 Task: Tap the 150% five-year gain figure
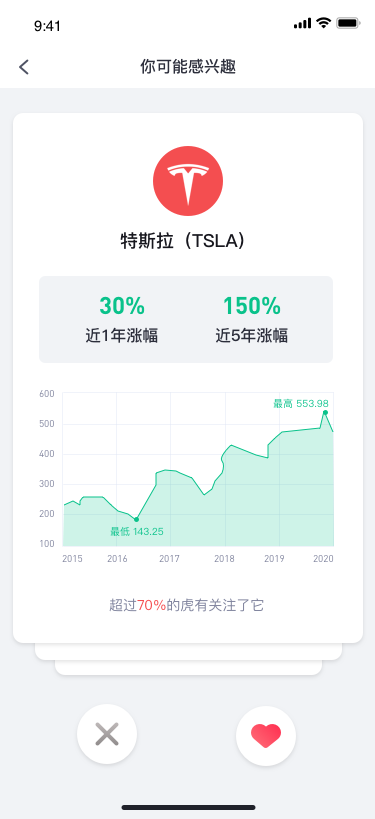(252, 306)
